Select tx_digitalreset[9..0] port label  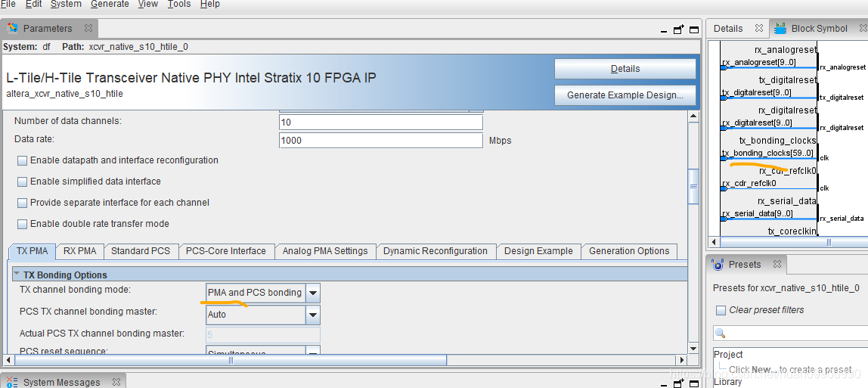point(756,92)
